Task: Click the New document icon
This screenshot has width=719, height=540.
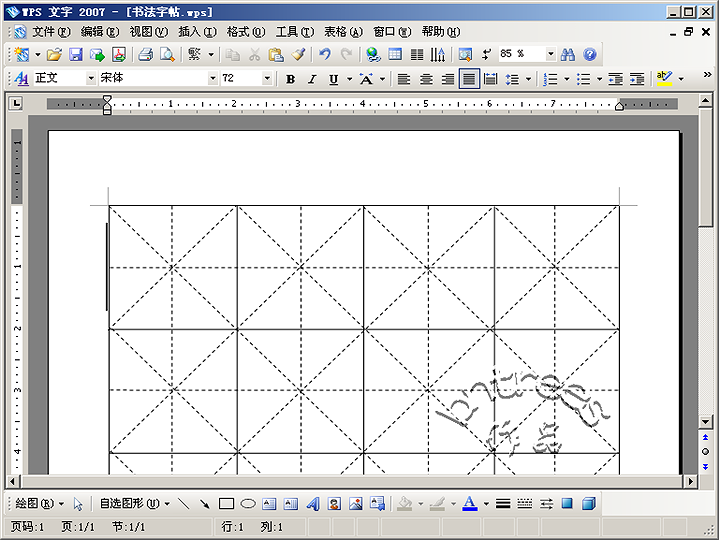Action: (x=22, y=55)
